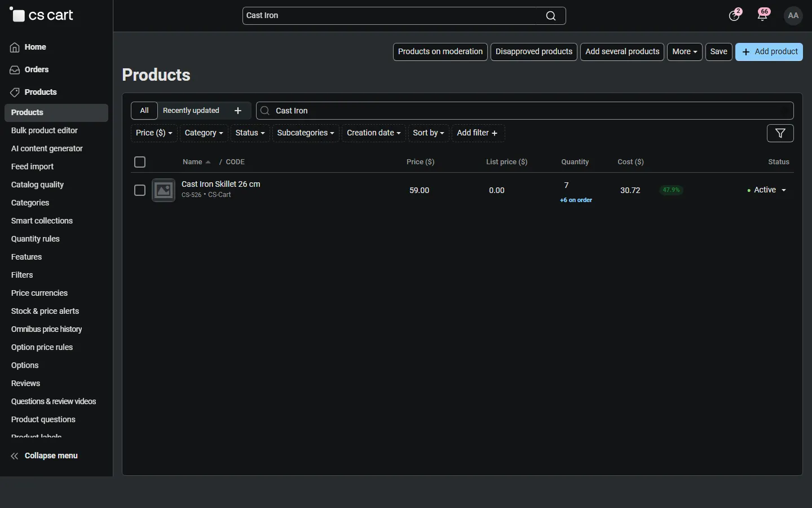This screenshot has height=508, width=812.
Task: Open Stock & price alerts
Action: (45, 312)
